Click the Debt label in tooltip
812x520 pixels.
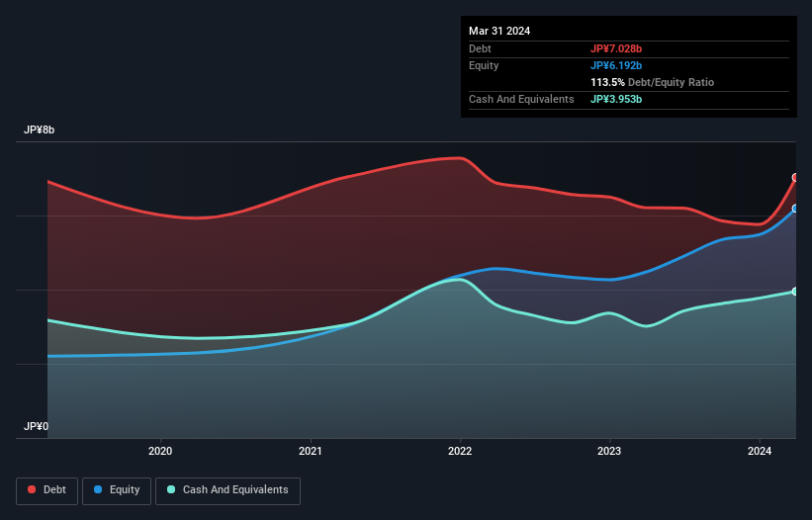point(480,48)
